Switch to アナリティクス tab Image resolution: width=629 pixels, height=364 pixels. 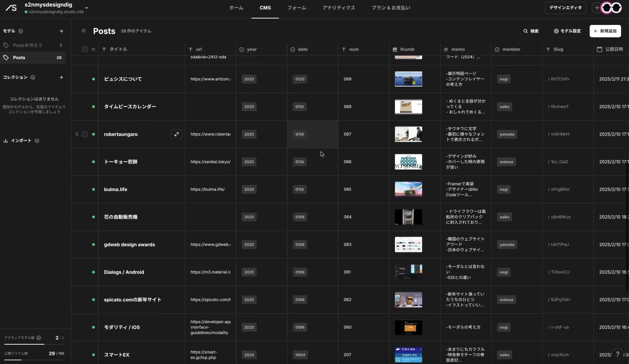pos(338,8)
